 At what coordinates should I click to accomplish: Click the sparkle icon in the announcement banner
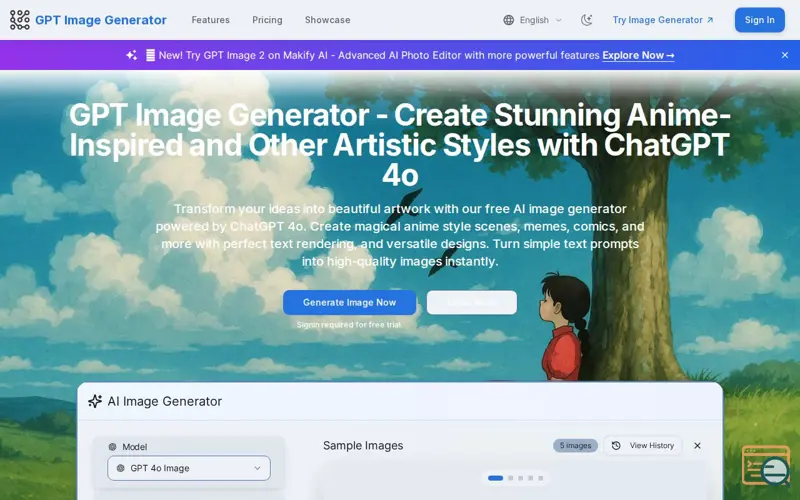[x=132, y=55]
